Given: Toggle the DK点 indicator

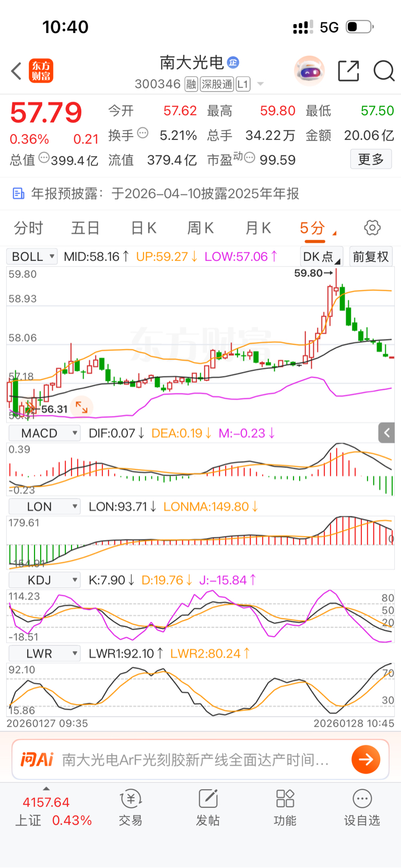Looking at the screenshot, I should point(322,257).
